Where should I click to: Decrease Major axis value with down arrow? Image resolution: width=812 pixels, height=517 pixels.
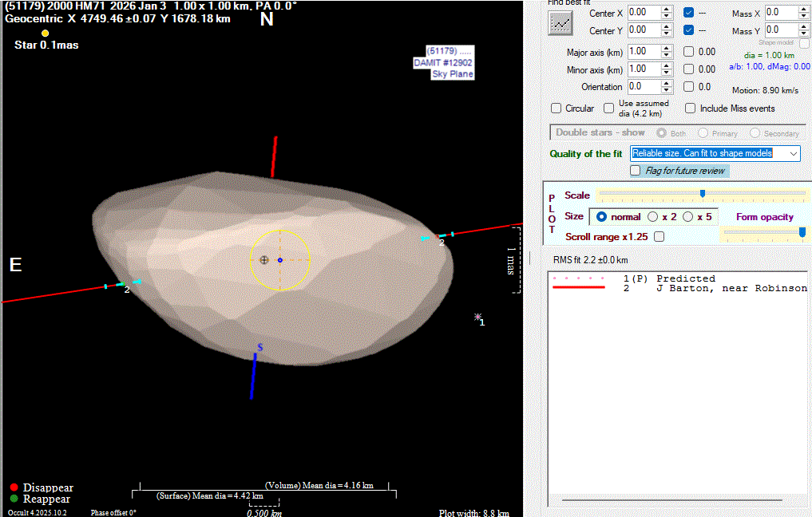666,55
